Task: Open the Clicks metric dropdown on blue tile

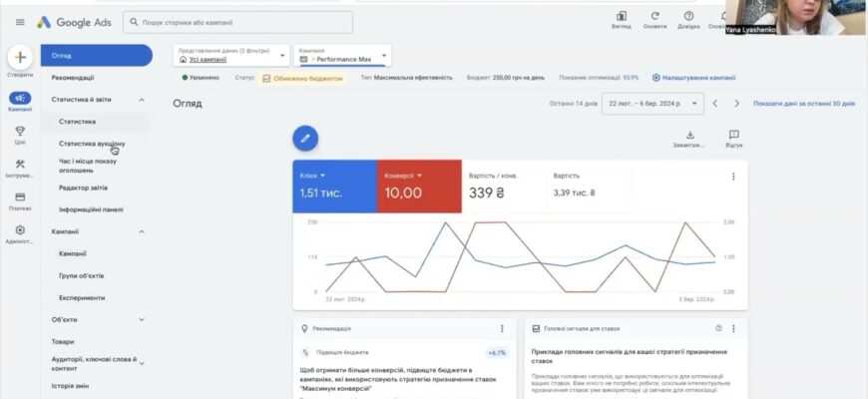Action: (x=323, y=176)
